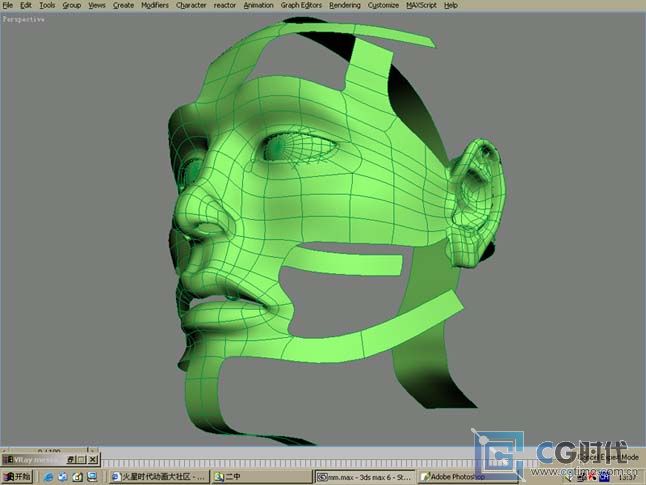Click the system tray clock

pos(627,477)
